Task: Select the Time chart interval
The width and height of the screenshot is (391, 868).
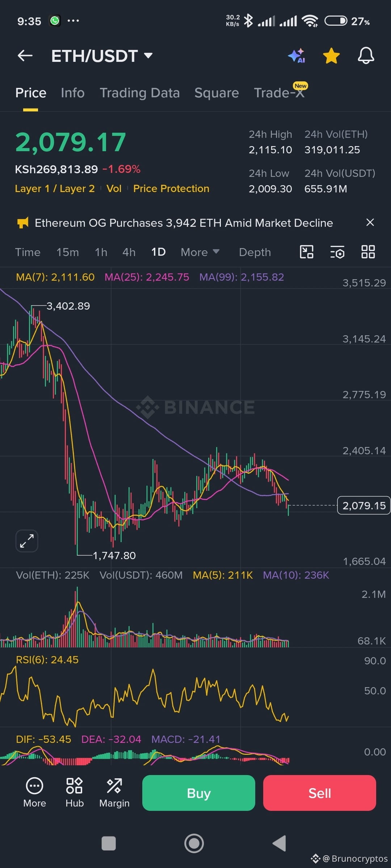Action: 28,252
